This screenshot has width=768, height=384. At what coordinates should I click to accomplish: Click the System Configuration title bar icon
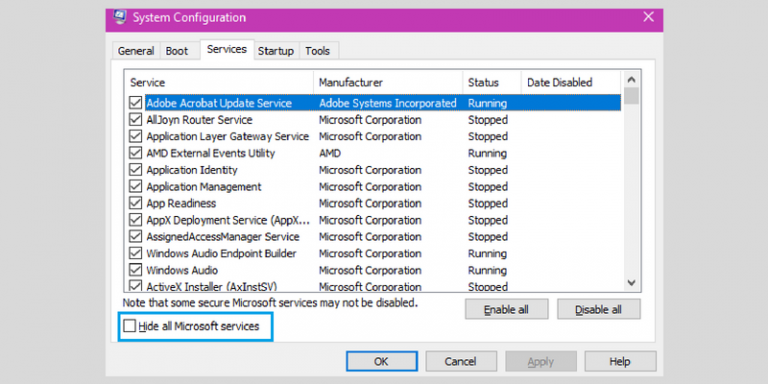pos(120,18)
